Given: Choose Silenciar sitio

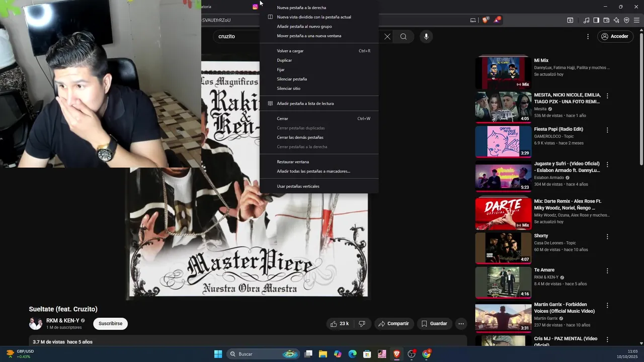Looking at the screenshot, I should point(319,88).
